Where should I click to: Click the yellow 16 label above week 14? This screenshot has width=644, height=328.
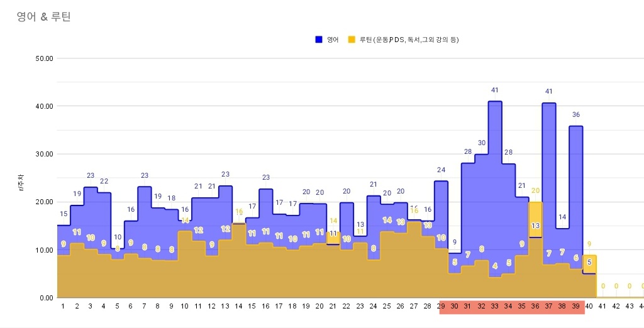click(x=239, y=212)
